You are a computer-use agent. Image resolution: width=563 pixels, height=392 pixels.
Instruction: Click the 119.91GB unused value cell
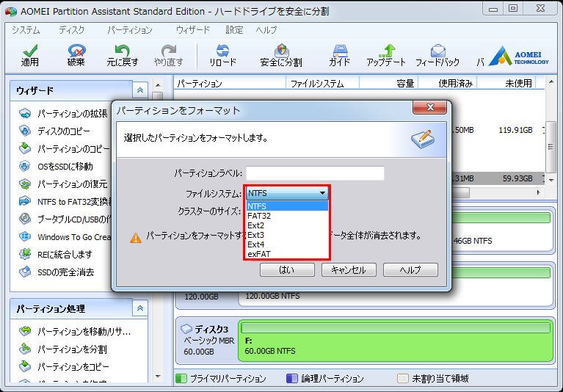point(515,130)
